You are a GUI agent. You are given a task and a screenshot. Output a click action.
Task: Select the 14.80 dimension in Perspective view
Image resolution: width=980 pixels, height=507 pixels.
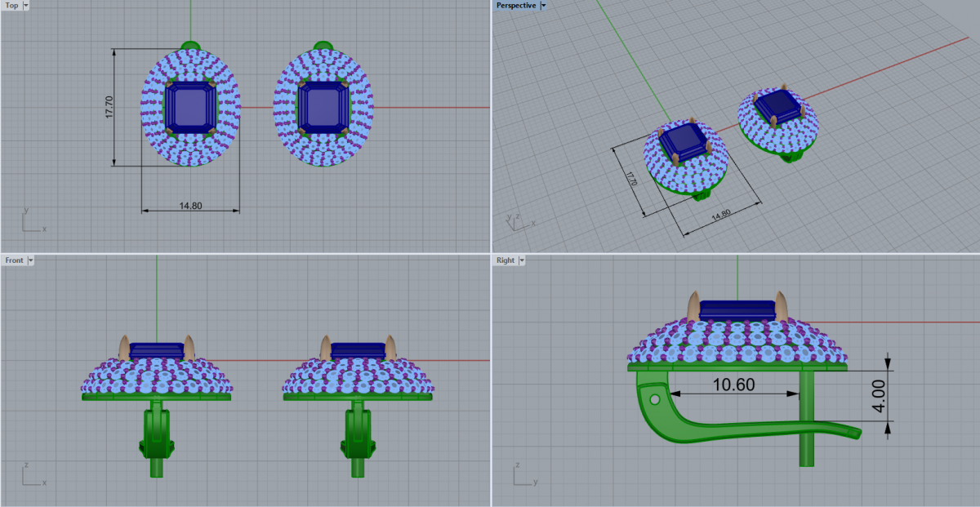[721, 216]
